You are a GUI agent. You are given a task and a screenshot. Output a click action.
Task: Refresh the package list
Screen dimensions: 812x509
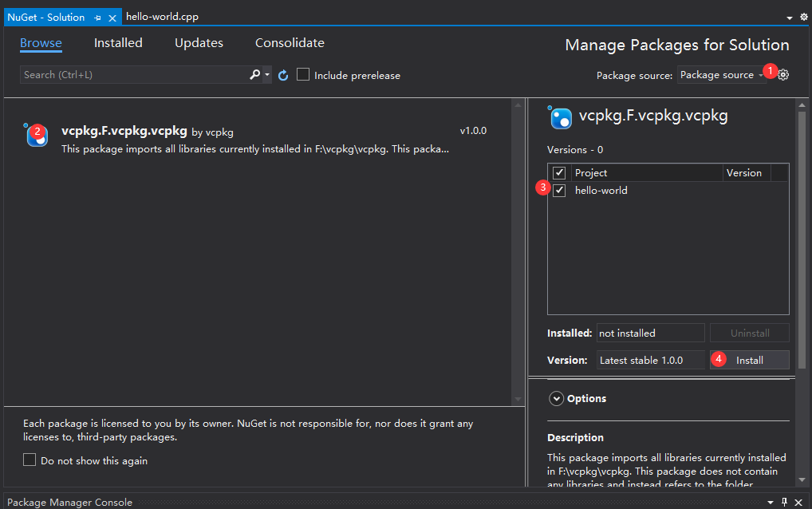pyautogui.click(x=282, y=75)
